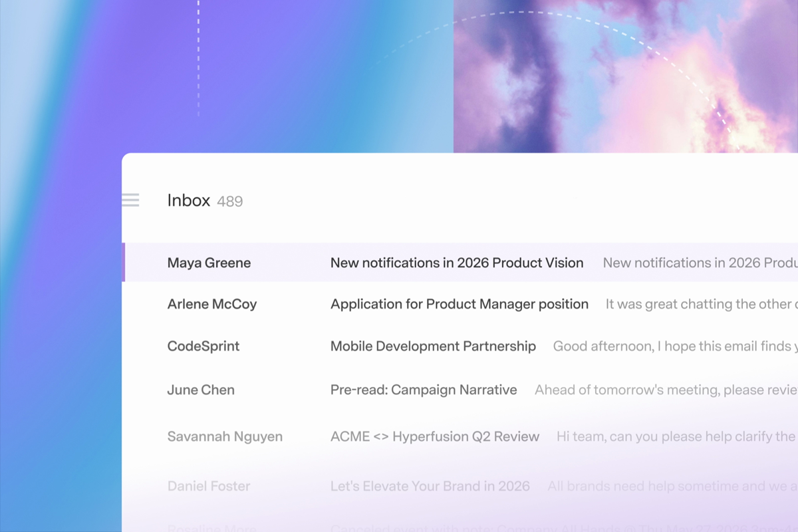Click Daniel Foster's email row
Viewport: 798px width, 532px height.
(x=460, y=486)
